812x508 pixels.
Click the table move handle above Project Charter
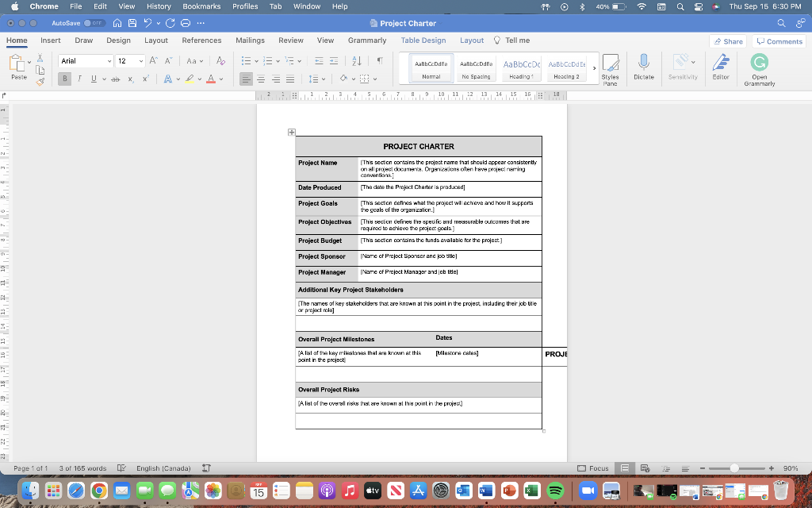point(292,133)
